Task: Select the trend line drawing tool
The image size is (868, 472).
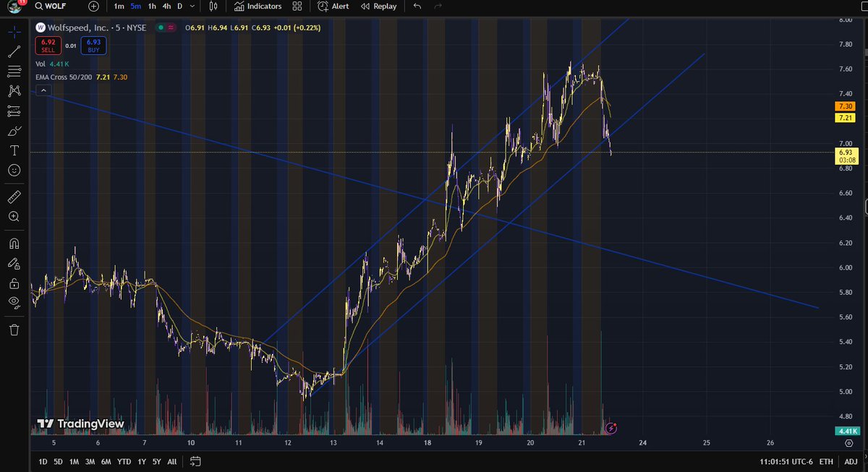Action: click(x=14, y=51)
